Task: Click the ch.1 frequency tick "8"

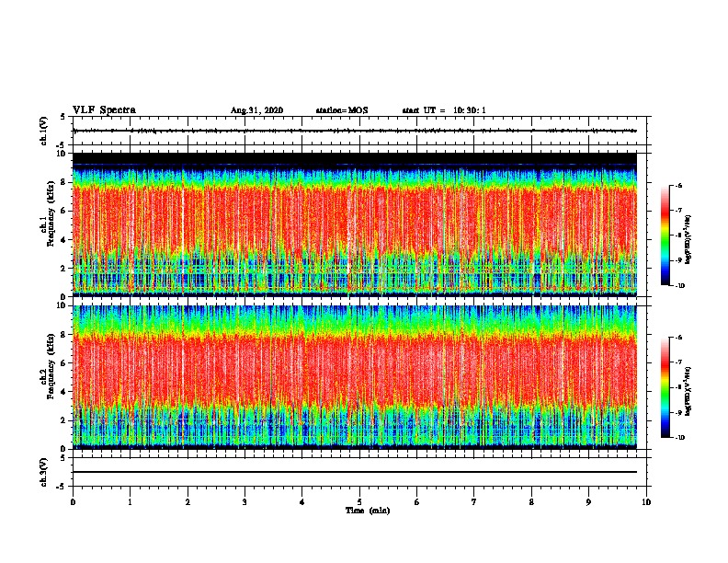Action: pyautogui.click(x=63, y=182)
